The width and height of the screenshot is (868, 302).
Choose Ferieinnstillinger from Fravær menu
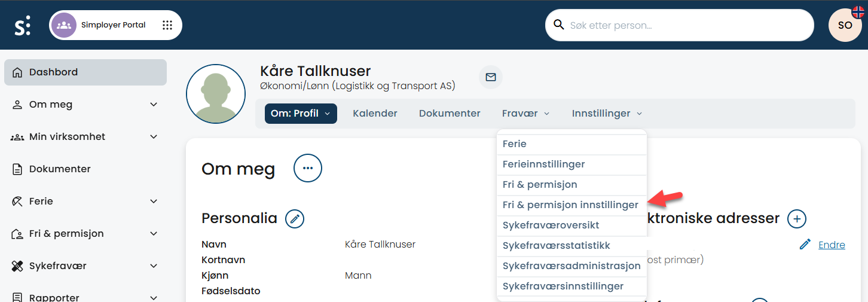point(543,164)
